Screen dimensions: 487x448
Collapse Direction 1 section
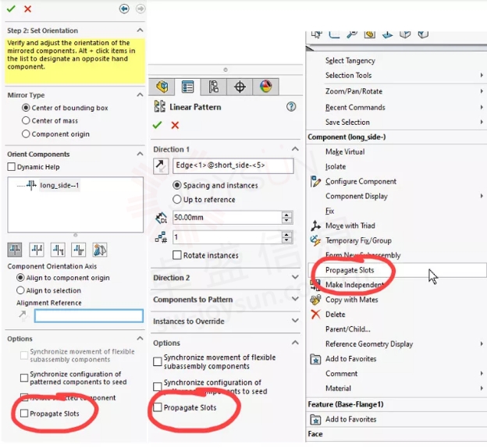[x=295, y=149]
